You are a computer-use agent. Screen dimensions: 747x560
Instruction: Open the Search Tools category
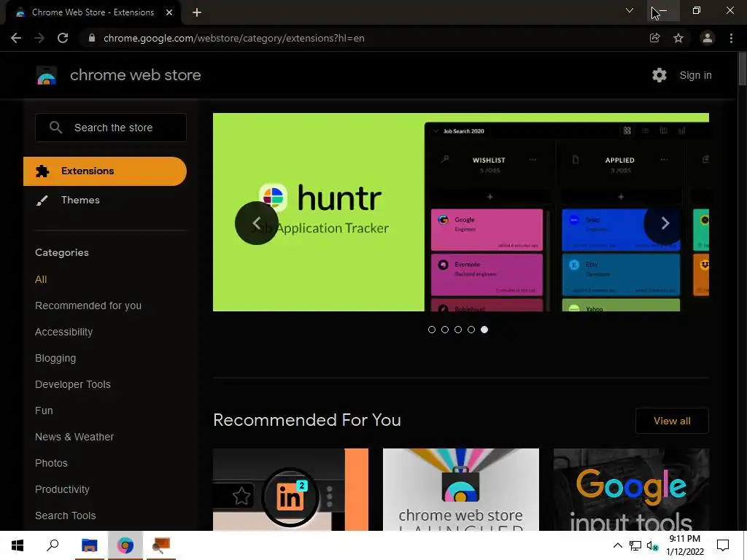point(65,516)
